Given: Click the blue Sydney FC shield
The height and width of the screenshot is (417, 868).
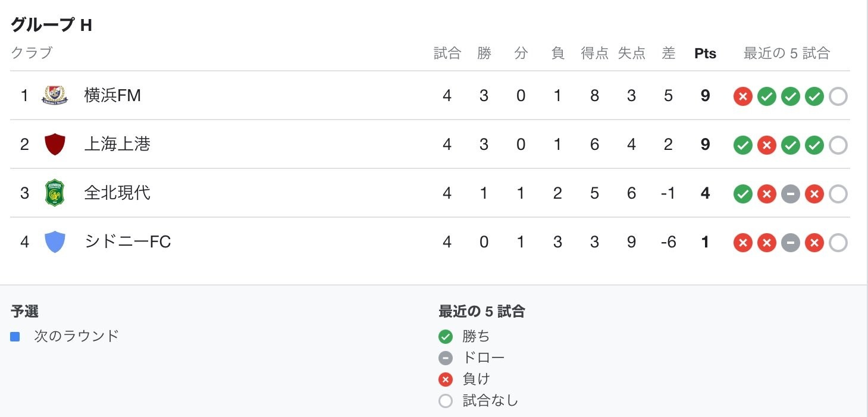Looking at the screenshot, I should [55, 242].
